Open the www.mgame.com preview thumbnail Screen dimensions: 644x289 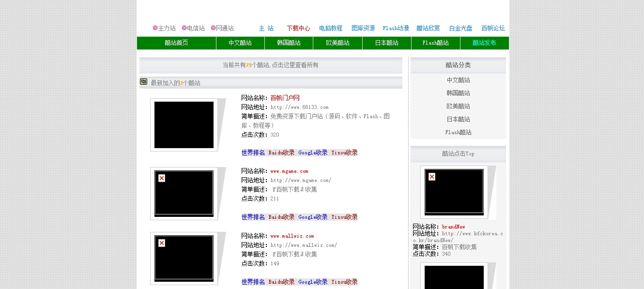(184, 193)
